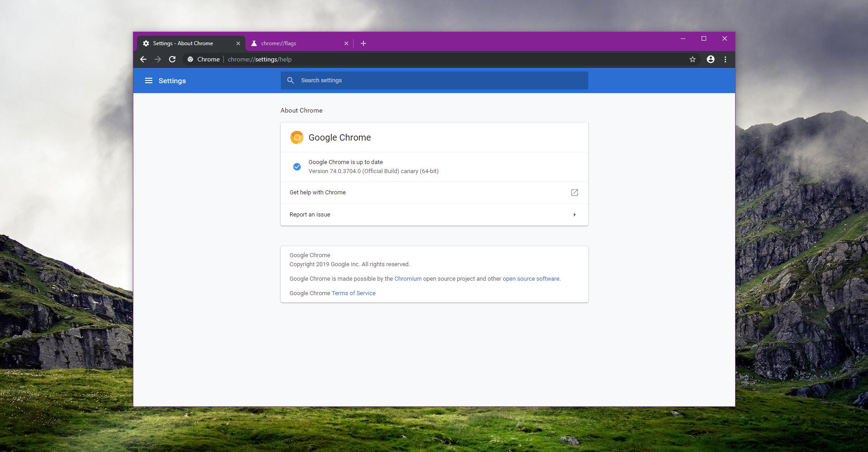Viewport: 868px width, 452px height.
Task: Click the external link icon for Get help
Action: tap(575, 193)
